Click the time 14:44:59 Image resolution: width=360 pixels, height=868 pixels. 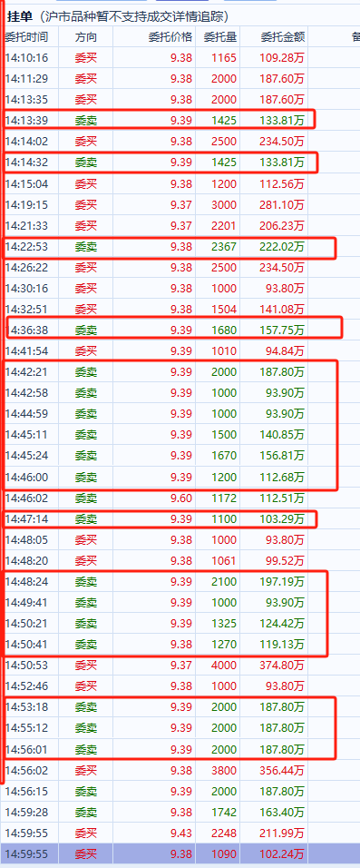(26, 414)
